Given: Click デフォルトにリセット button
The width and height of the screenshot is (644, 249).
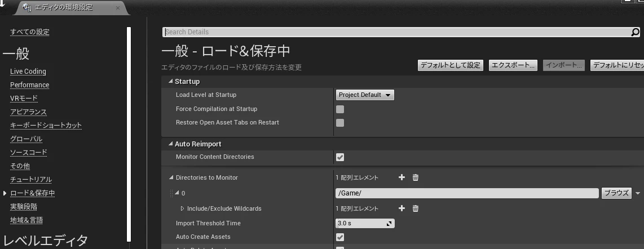Looking at the screenshot, I should (x=617, y=65).
